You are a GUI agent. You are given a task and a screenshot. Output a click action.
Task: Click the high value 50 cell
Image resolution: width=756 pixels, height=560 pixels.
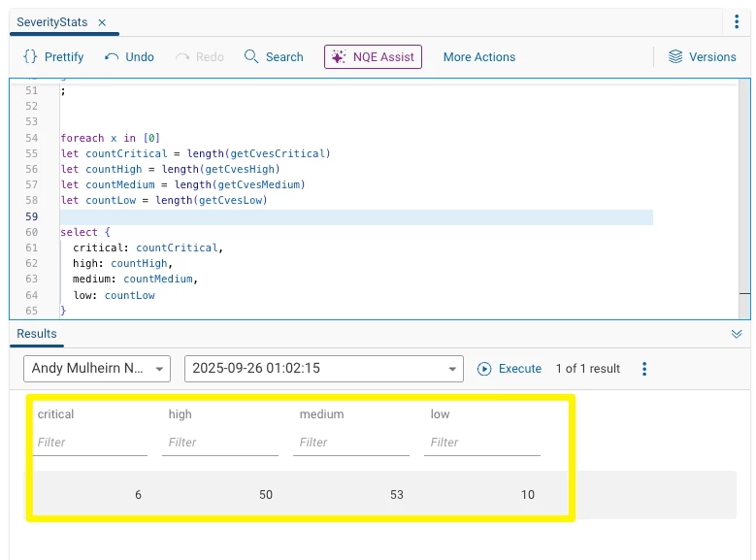coord(266,494)
